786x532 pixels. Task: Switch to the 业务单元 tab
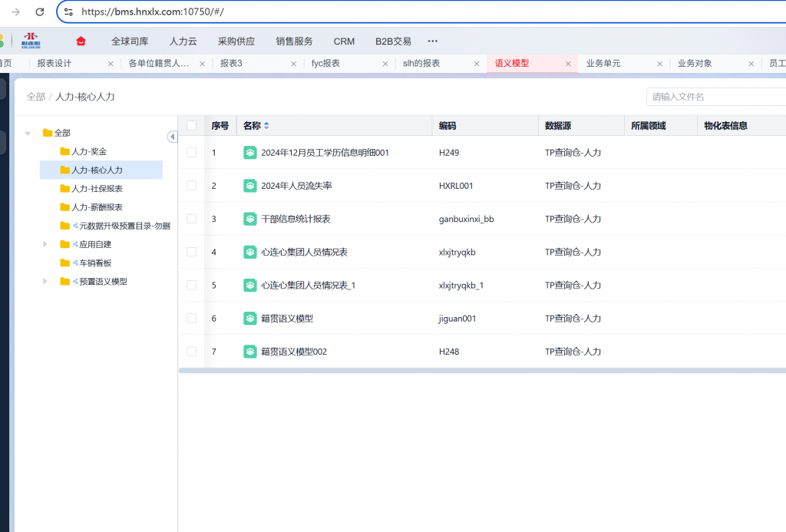tap(603, 64)
